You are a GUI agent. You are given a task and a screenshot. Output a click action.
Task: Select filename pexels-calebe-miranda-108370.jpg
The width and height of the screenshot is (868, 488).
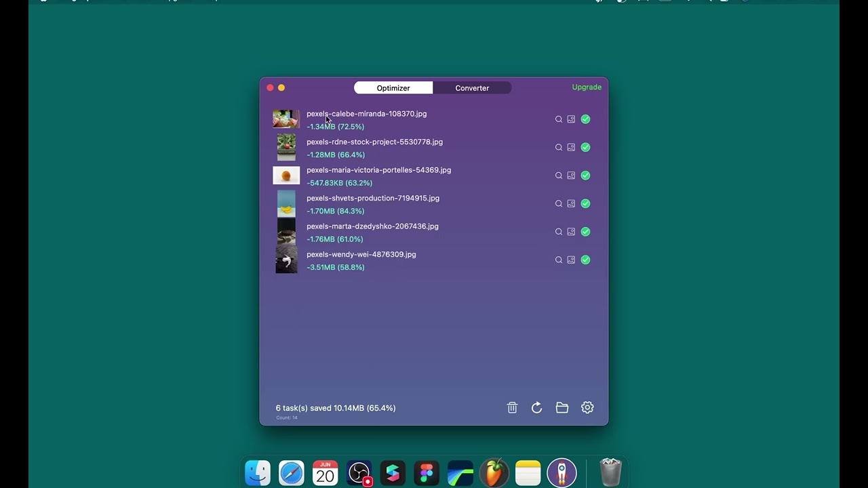[x=366, y=114]
